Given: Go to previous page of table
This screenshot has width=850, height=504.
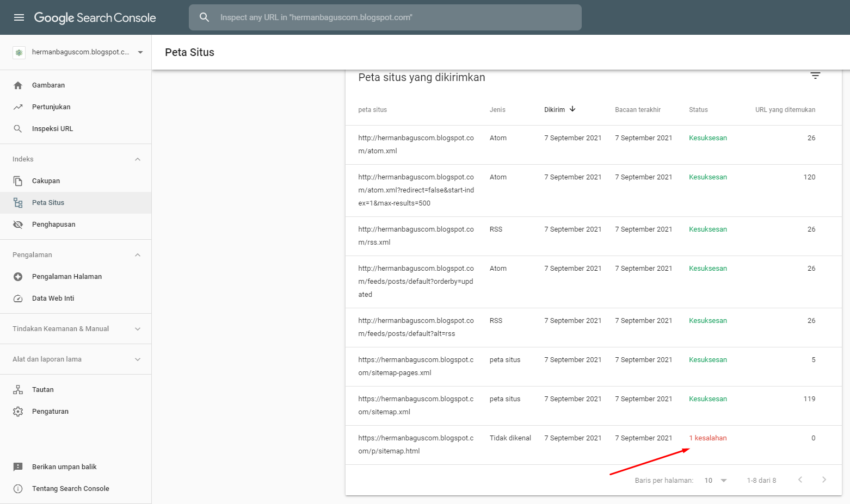Looking at the screenshot, I should (x=800, y=480).
